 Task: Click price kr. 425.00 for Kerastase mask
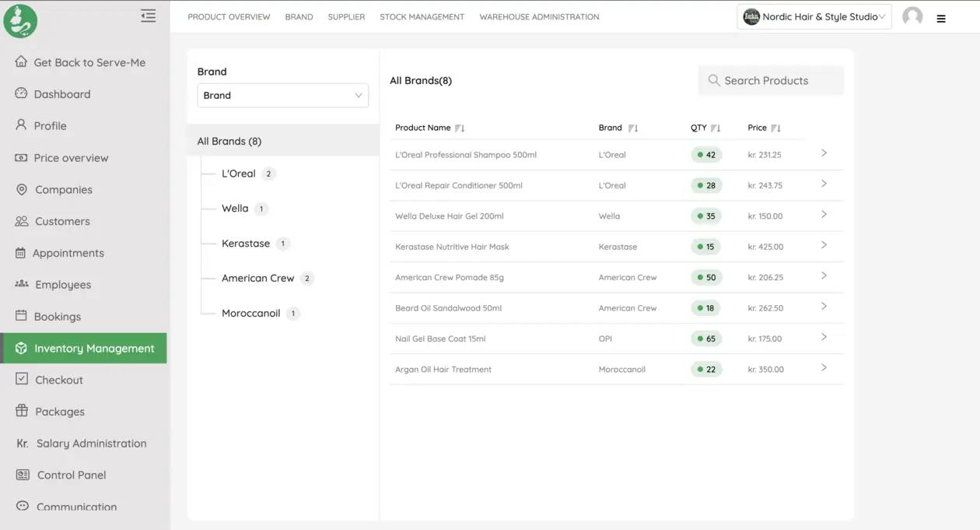point(765,247)
